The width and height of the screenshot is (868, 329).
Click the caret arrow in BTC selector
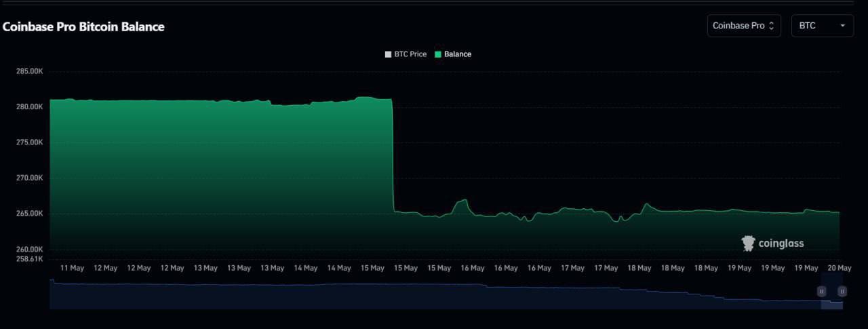point(842,26)
